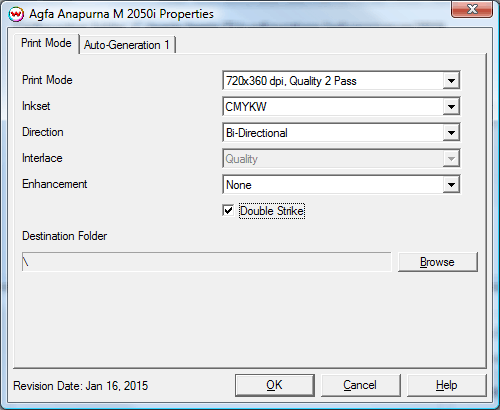Screen dimensions: 500x410
Task: Expand the Enhancement None dropdown
Action: 451,185
